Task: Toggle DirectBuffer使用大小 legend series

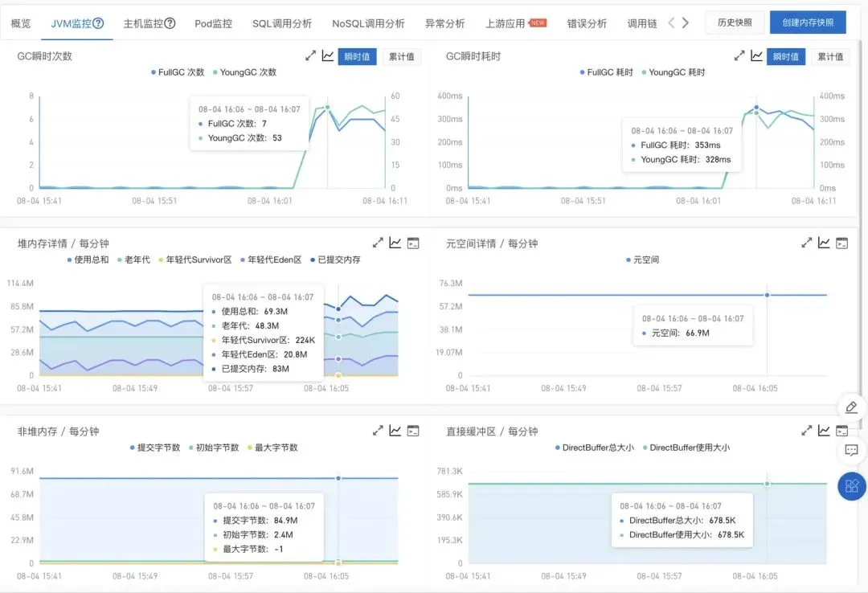Action: (686, 448)
